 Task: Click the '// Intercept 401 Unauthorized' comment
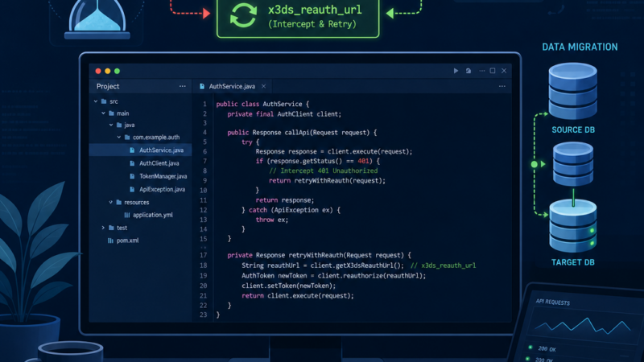(x=324, y=171)
